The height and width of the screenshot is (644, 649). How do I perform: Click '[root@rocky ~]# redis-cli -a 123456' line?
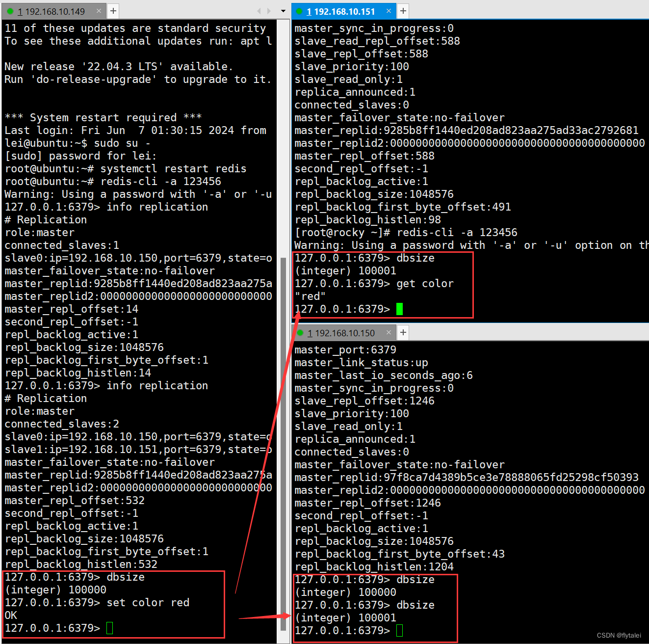[x=406, y=232]
